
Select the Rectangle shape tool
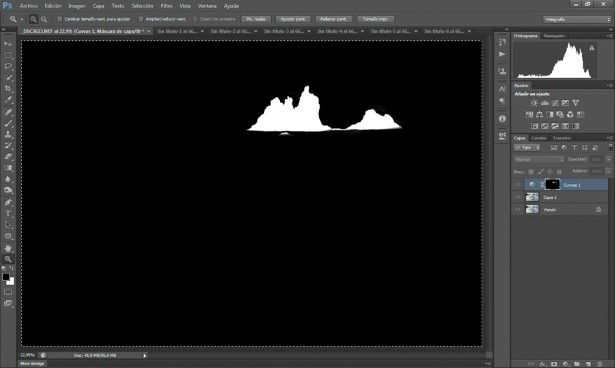(8, 236)
